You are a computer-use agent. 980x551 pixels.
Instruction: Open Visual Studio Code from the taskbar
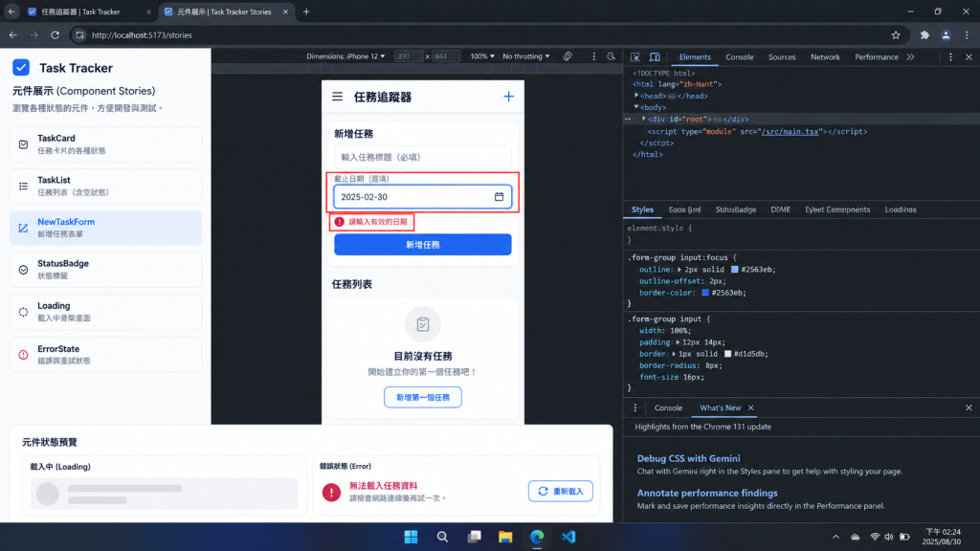pyautogui.click(x=568, y=537)
